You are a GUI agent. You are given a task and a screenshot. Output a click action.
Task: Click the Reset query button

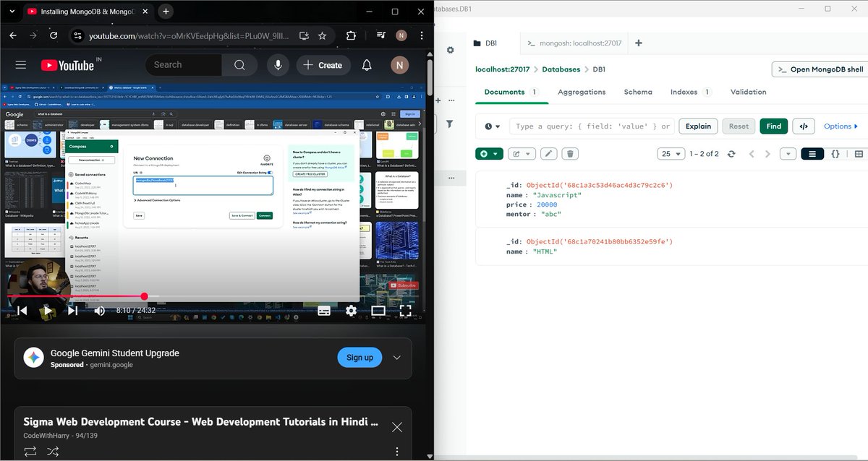pyautogui.click(x=739, y=126)
